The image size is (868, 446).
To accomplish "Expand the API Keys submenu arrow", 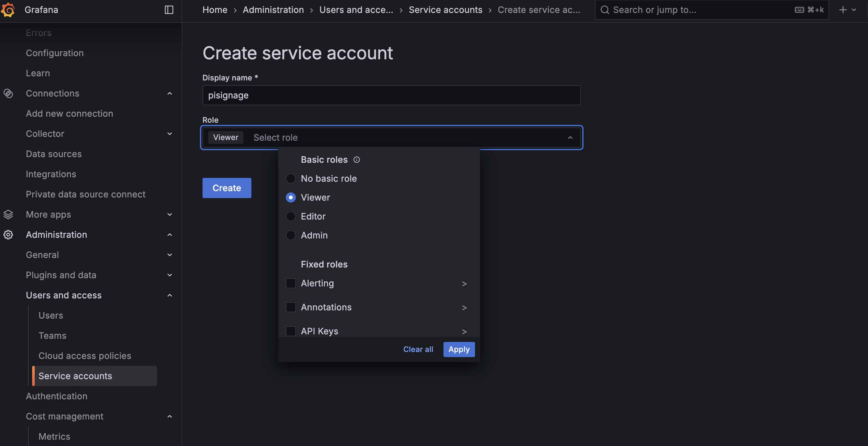I will (464, 332).
